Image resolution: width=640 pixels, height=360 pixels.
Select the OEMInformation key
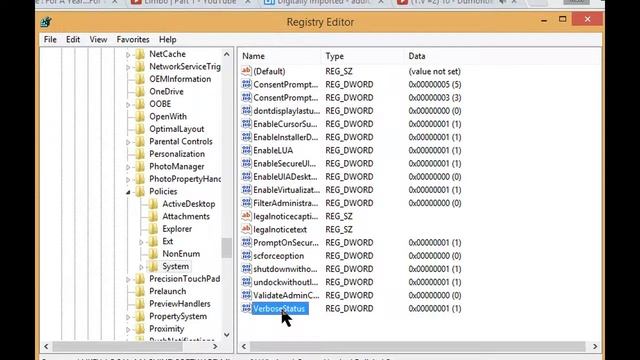pyautogui.click(x=180, y=79)
